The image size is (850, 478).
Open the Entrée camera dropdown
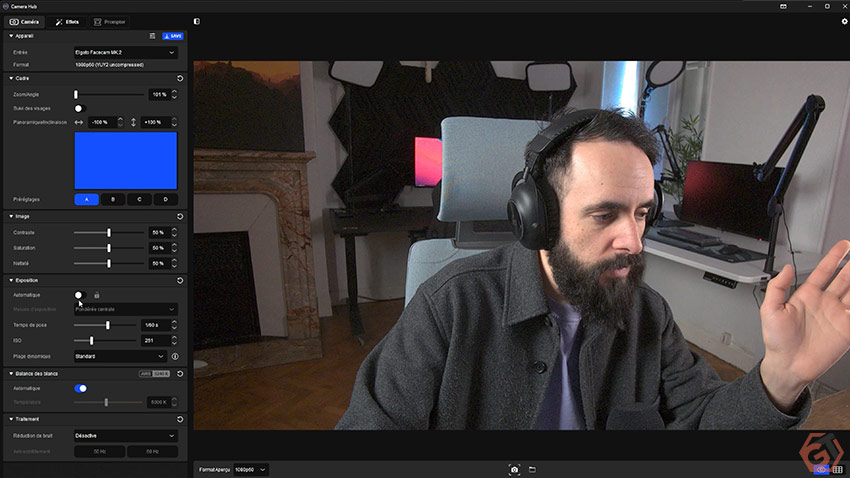(x=125, y=53)
